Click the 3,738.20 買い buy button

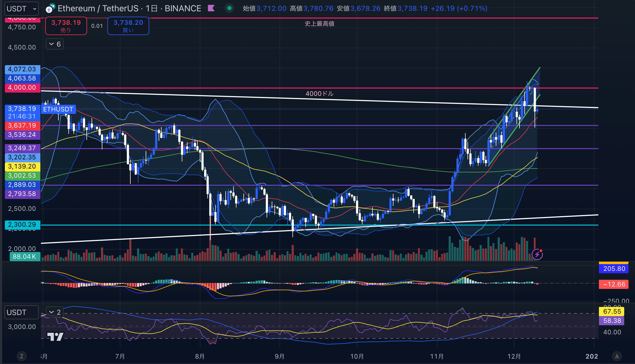click(x=128, y=26)
